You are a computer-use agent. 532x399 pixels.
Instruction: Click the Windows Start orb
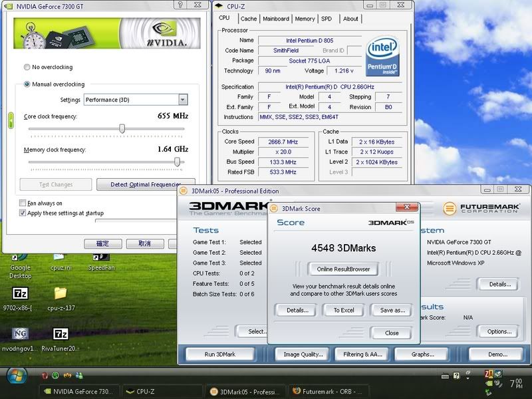tap(17, 376)
